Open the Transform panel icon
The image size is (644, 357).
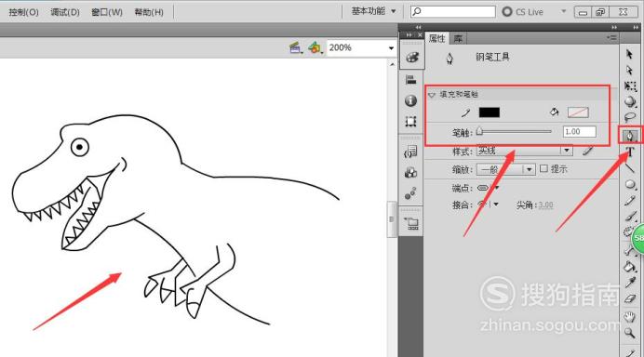coord(410,121)
